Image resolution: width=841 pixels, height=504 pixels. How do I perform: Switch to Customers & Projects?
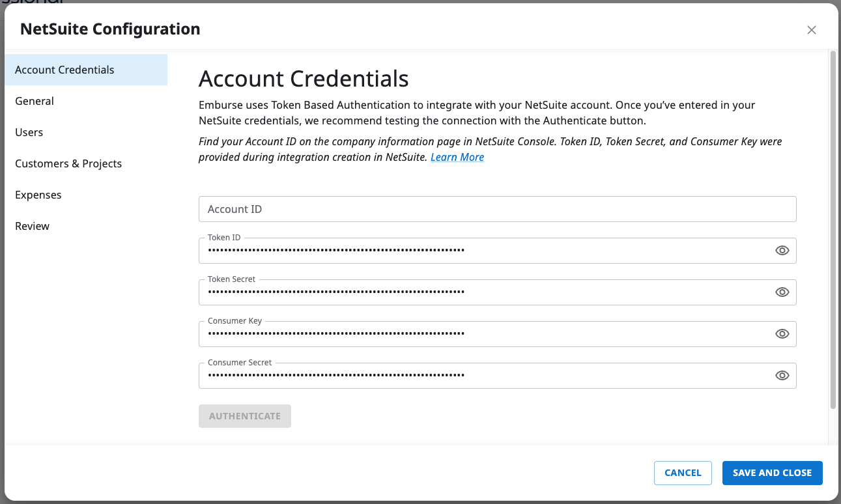click(x=86, y=163)
